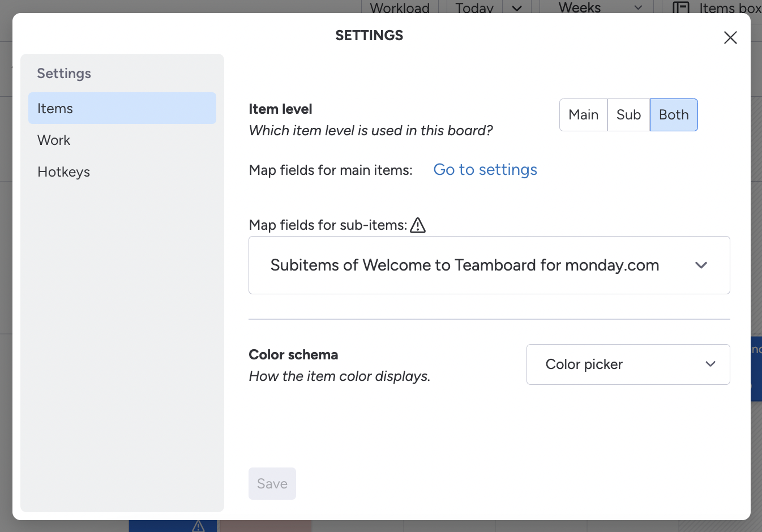This screenshot has height=532, width=762.
Task: Select Sub item level
Action: click(x=628, y=115)
